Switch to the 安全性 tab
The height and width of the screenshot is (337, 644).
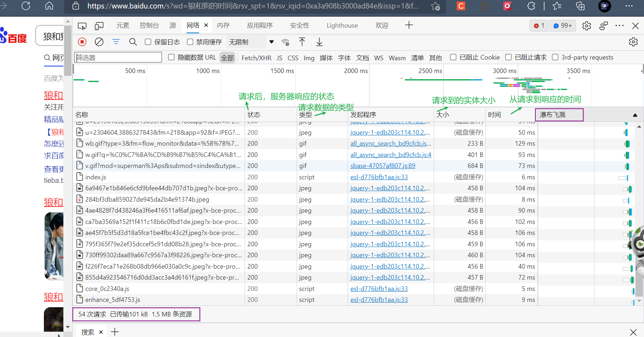click(300, 26)
